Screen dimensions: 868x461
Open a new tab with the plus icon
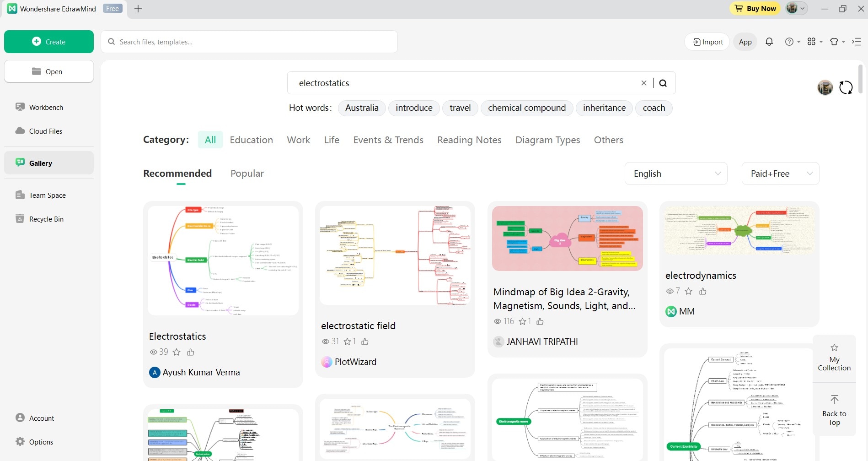coord(138,9)
